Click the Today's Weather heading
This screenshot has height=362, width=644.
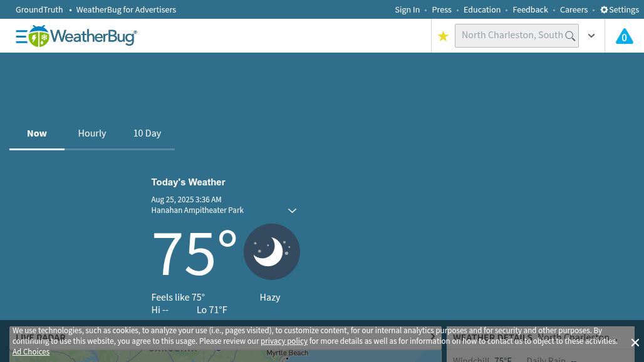pos(188,182)
